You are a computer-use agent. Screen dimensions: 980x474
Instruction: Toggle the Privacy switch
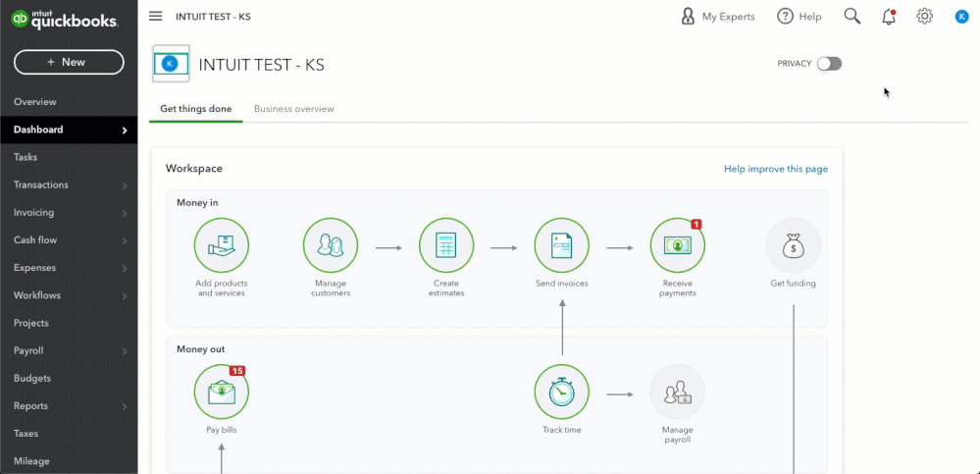(x=829, y=64)
